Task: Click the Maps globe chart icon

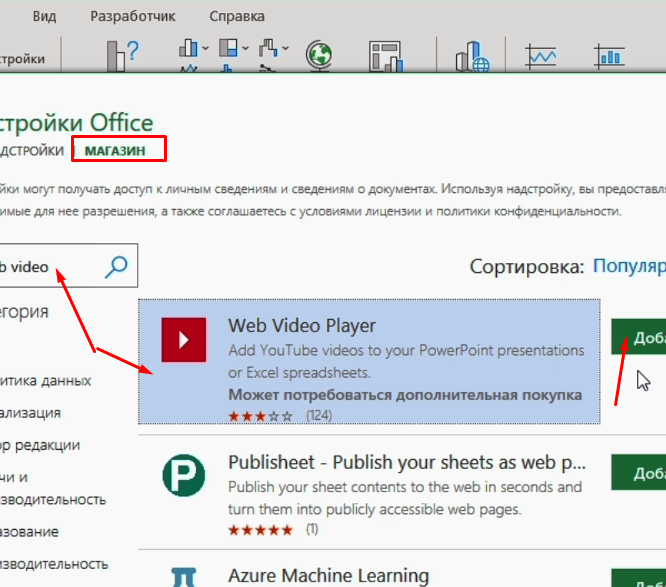Action: coord(319,55)
